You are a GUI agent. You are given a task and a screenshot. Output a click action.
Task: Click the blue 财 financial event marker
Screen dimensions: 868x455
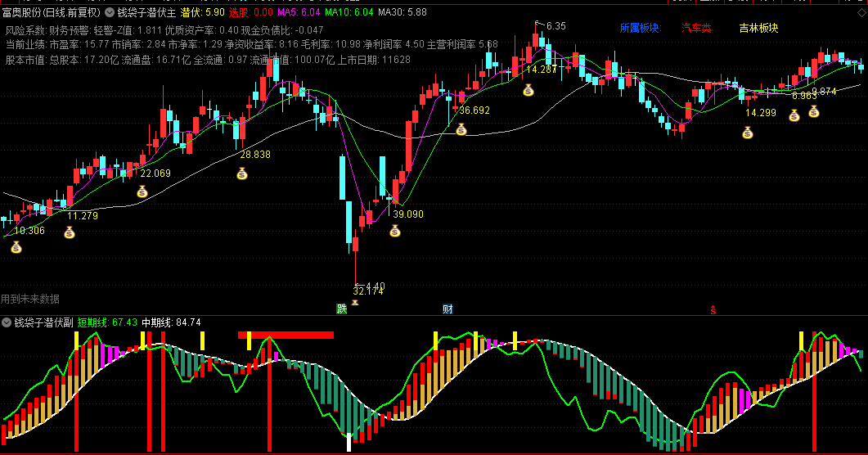(x=447, y=309)
